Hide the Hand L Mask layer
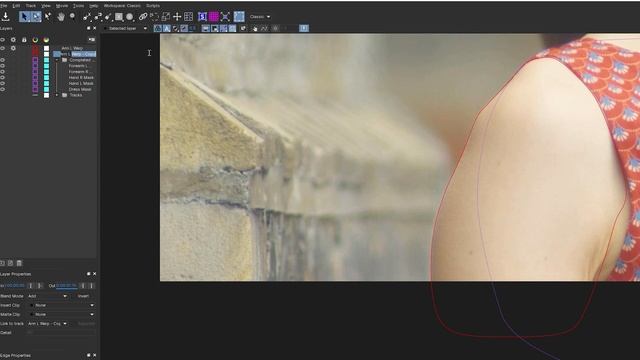 [2, 83]
